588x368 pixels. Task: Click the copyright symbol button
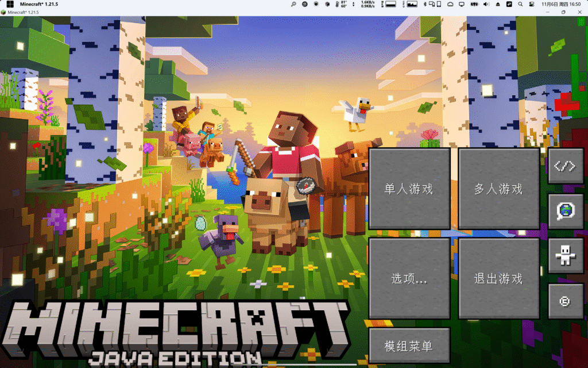pyautogui.click(x=565, y=301)
